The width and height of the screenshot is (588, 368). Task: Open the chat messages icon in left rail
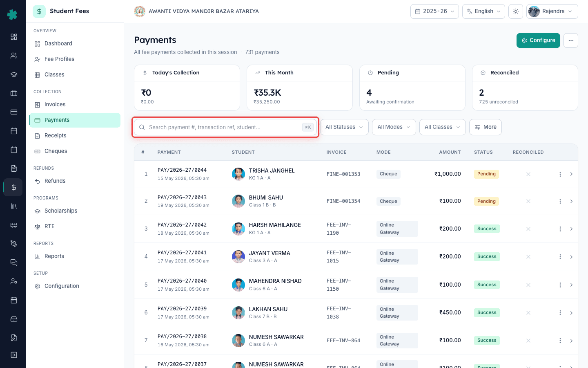pyautogui.click(x=14, y=263)
